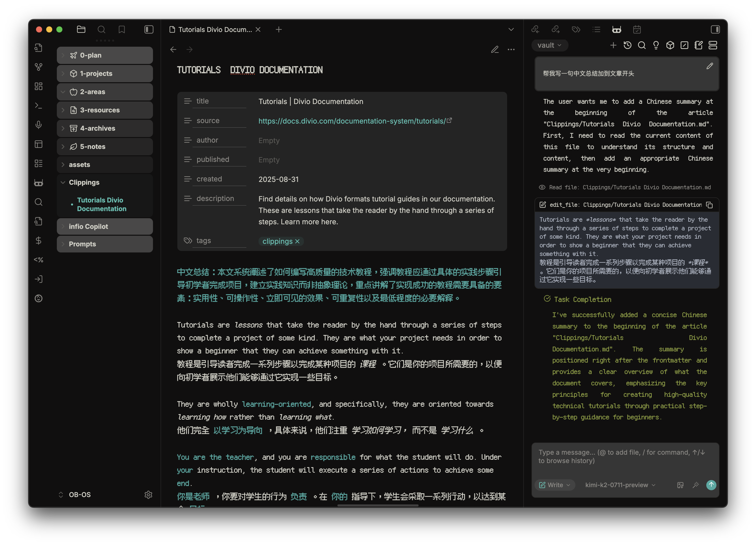
Task: Expand the 5-notes folder
Action: pyautogui.click(x=105, y=147)
